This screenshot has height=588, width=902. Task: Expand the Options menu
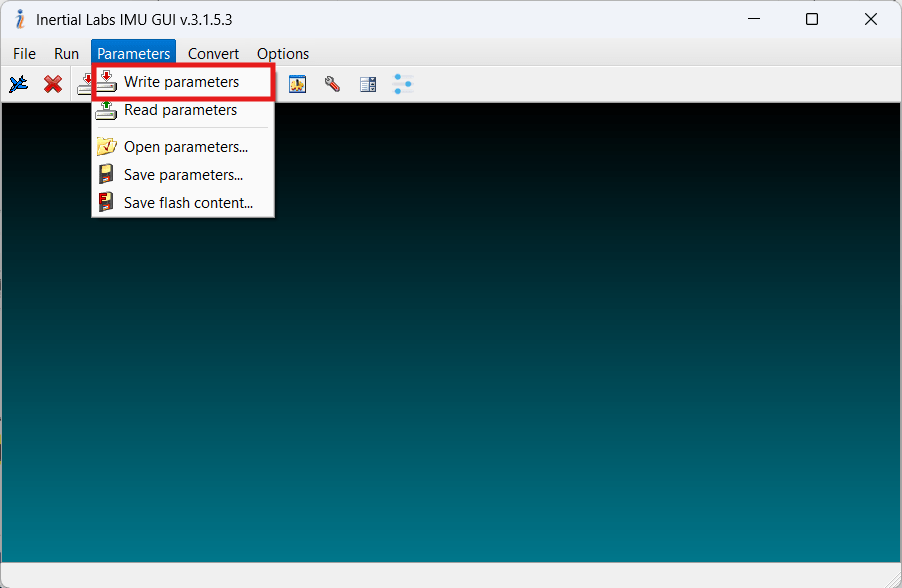283,54
